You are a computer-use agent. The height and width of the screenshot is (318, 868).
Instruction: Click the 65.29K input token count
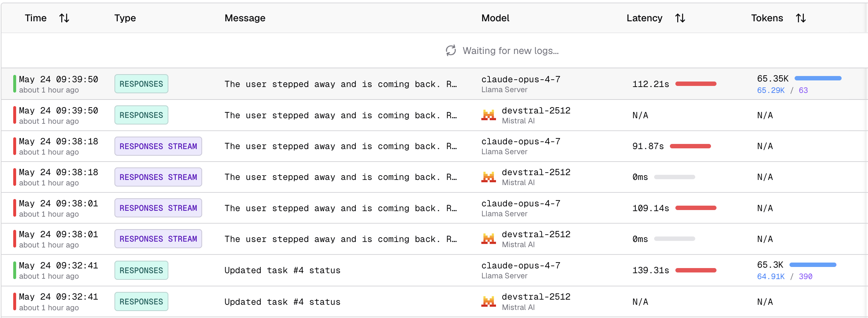point(771,90)
